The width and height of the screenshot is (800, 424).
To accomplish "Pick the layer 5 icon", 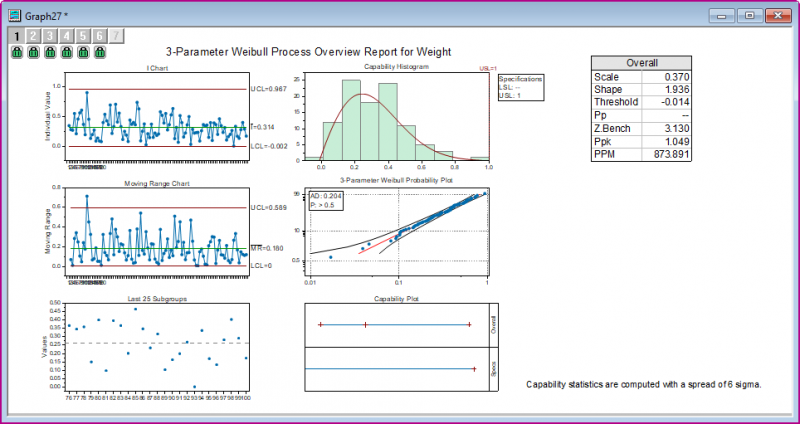I will (84, 36).
